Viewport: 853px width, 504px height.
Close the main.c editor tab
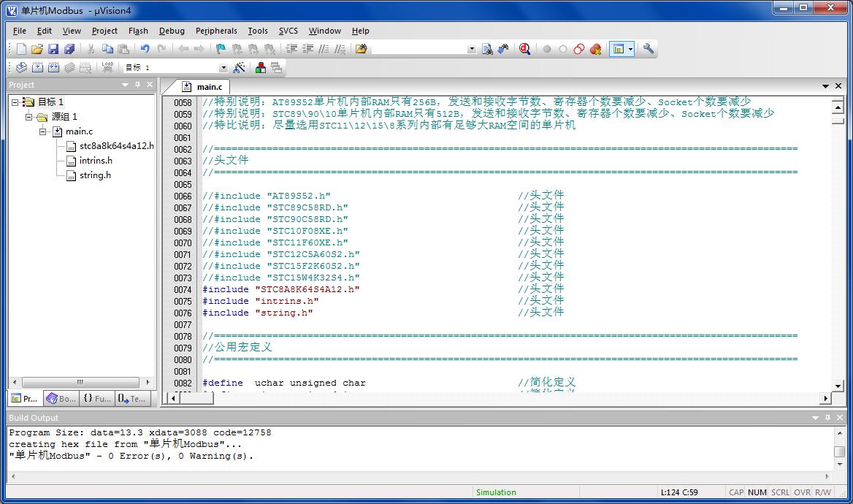point(838,86)
